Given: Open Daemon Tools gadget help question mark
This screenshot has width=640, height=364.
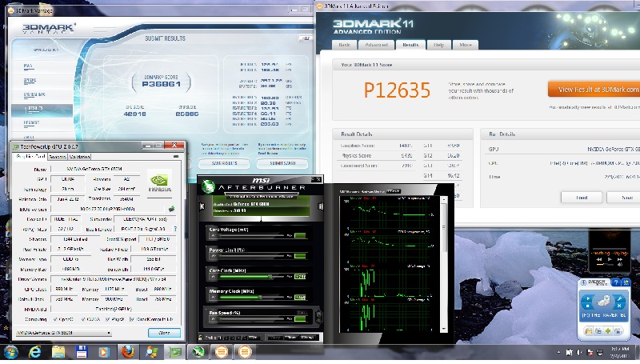Looking at the screenshot, I should tap(617, 282).
